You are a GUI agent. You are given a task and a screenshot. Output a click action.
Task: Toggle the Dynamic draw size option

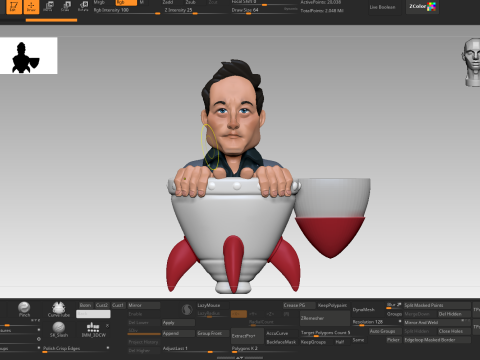291,9
